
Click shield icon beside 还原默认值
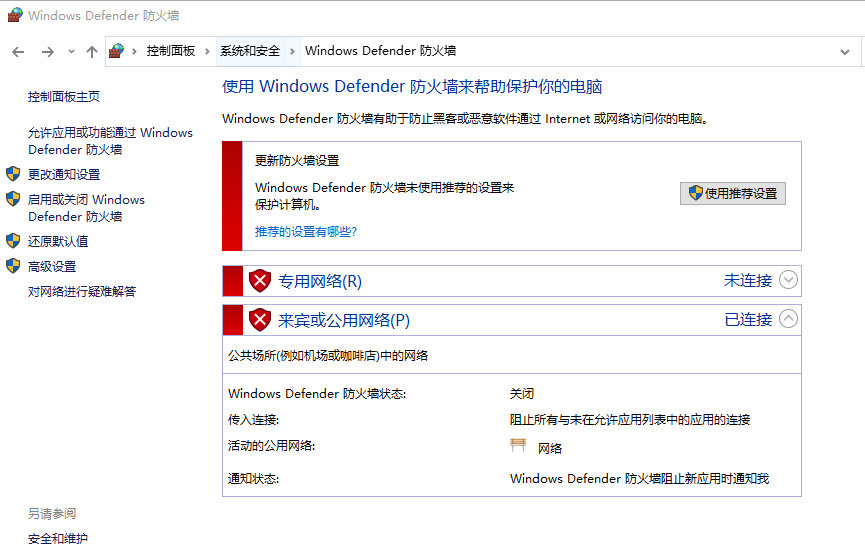pyautogui.click(x=13, y=241)
